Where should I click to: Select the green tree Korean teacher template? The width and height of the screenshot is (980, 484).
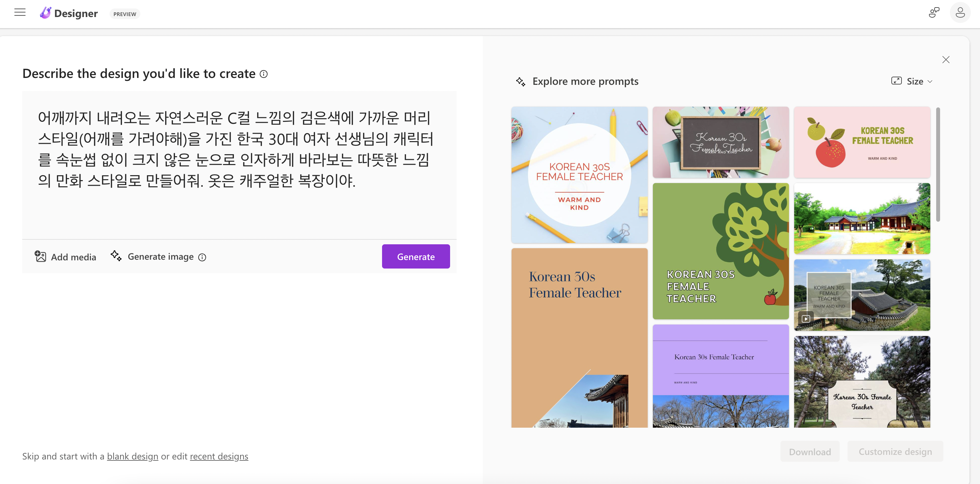720,251
